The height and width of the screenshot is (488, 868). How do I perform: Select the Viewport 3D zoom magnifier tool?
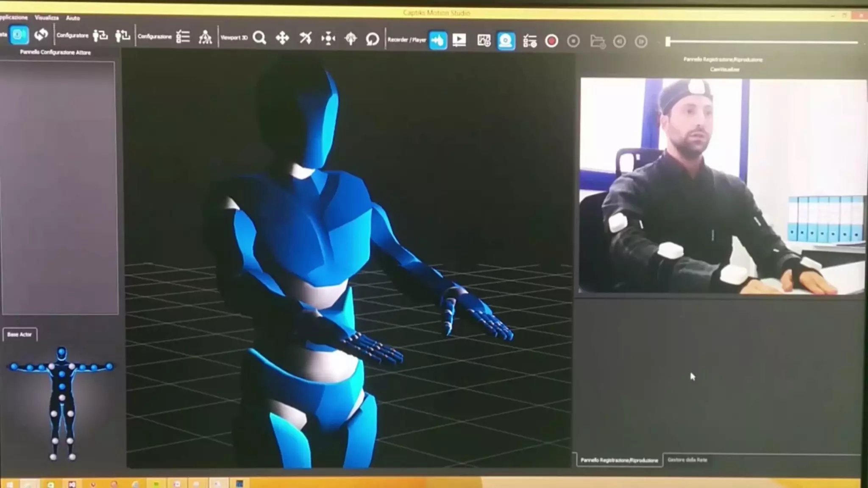tap(259, 38)
